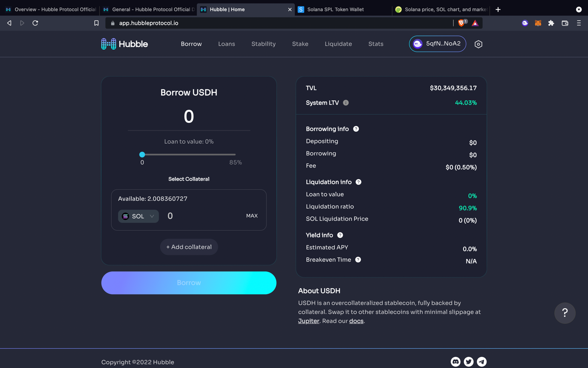Go to the Stability page
588x368 pixels.
click(263, 44)
